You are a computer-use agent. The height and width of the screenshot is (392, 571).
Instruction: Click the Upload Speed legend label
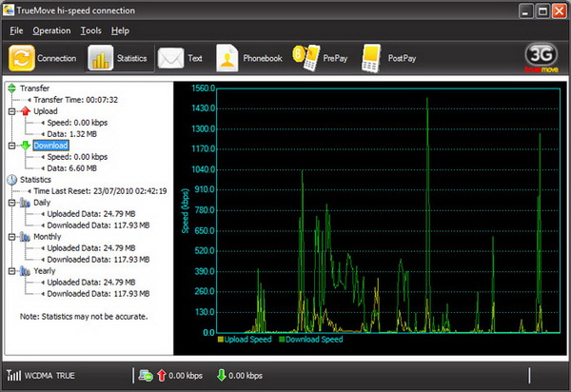click(x=248, y=340)
